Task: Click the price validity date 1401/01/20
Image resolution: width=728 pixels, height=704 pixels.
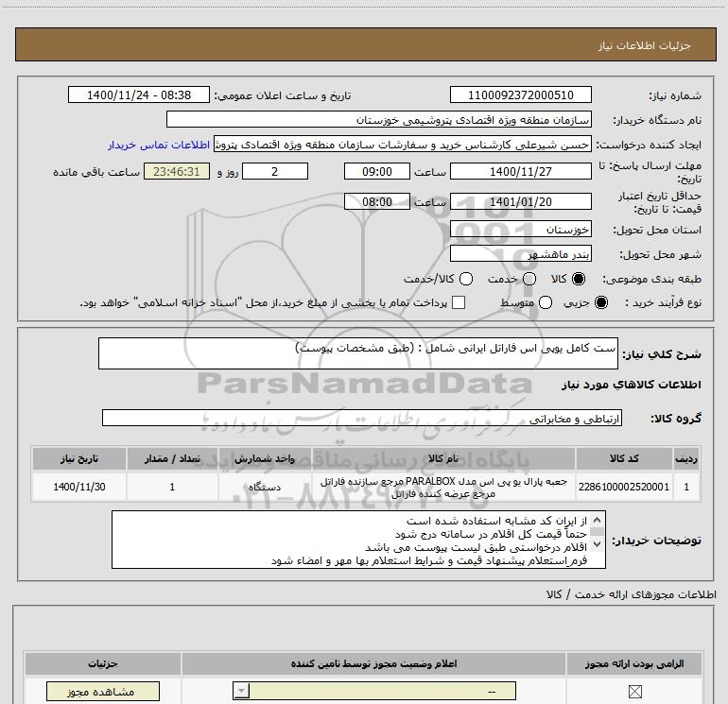Action: 520,202
